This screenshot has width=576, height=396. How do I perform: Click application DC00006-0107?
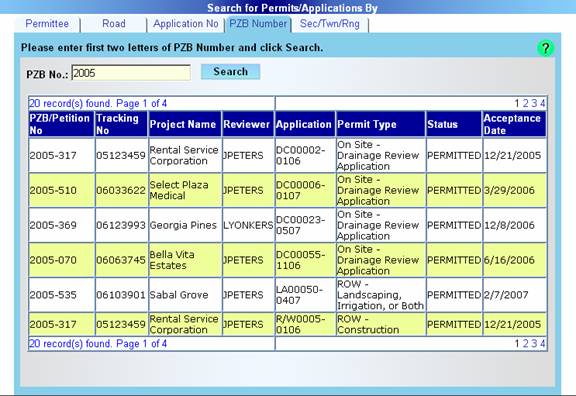(300, 190)
